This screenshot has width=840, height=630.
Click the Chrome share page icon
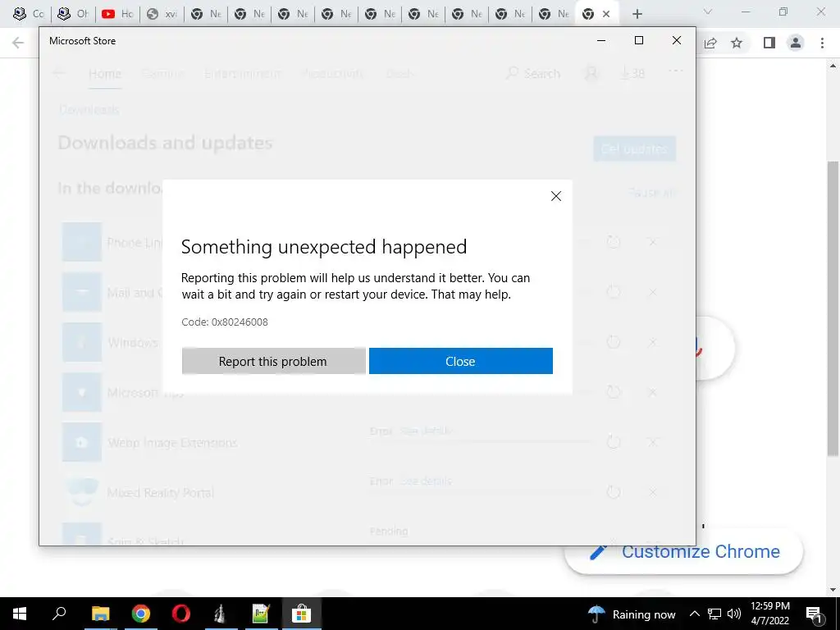pyautogui.click(x=710, y=43)
